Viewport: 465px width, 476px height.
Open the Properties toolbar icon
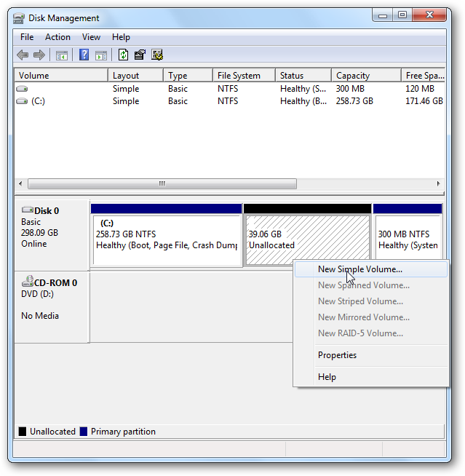pyautogui.click(x=140, y=55)
